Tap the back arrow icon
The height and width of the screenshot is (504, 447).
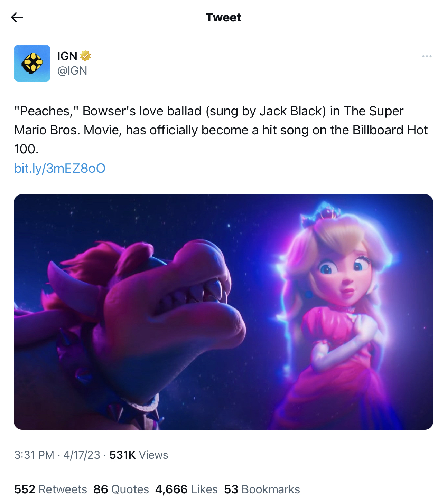click(x=17, y=17)
